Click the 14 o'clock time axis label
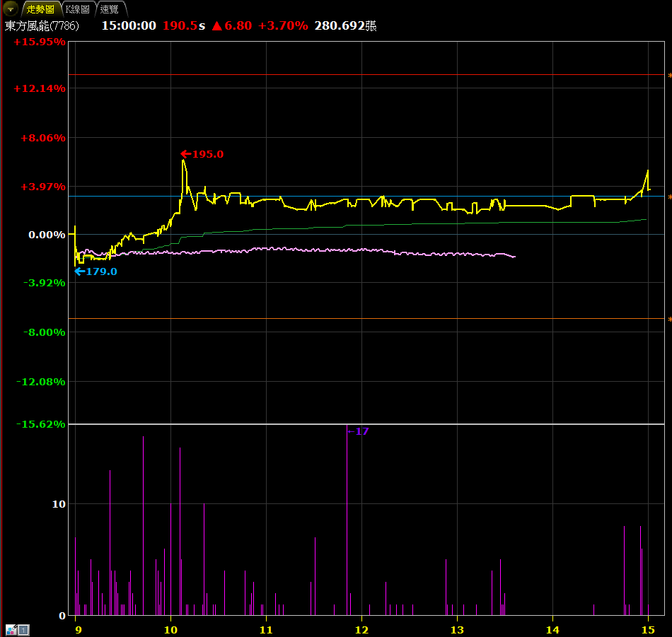The image size is (672, 637). [553, 630]
